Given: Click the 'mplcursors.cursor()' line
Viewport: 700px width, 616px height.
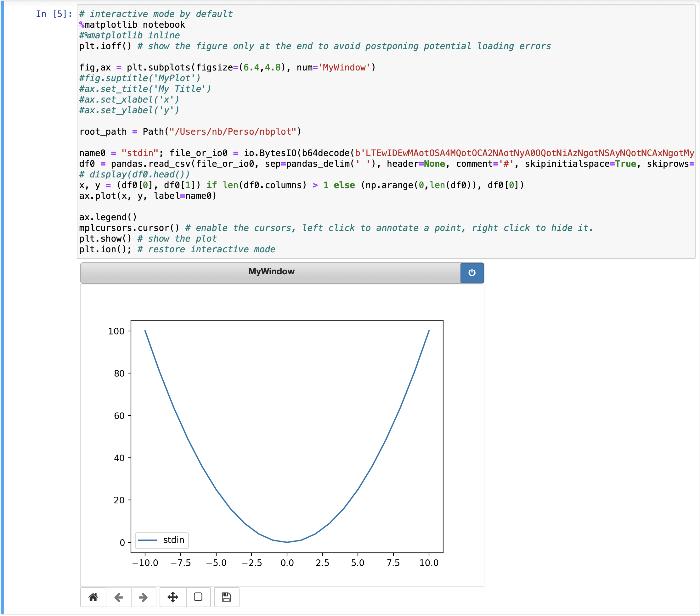Looking at the screenshot, I should click(336, 228).
